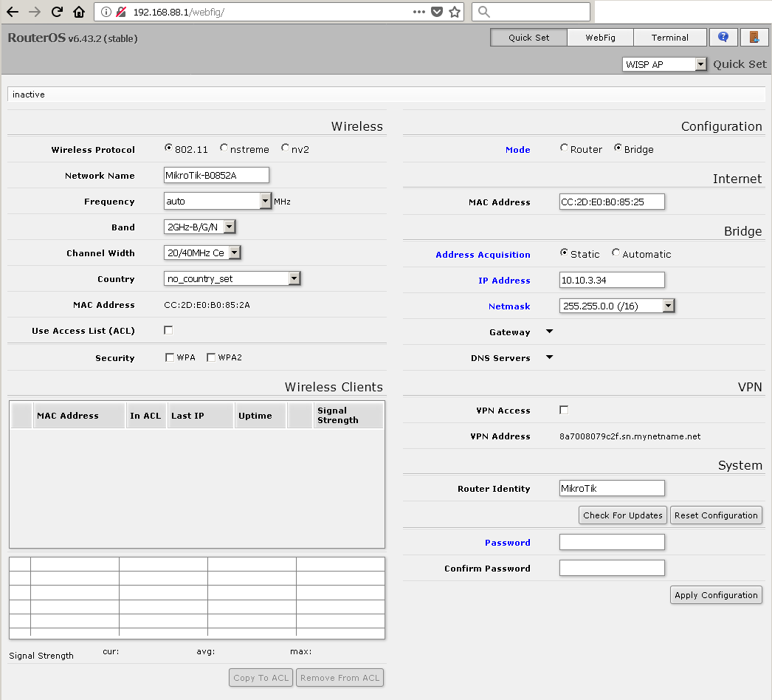772x700 pixels.
Task: Enable WPA security checkbox
Action: pos(170,357)
